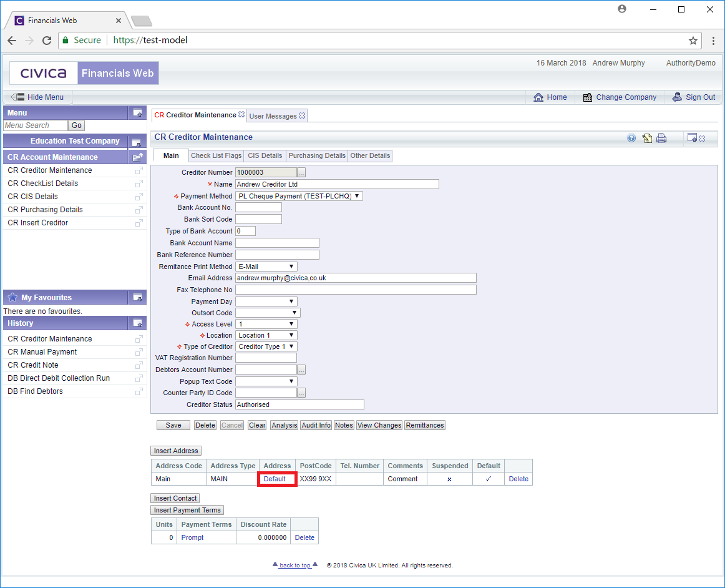
Task: Open the Outsort Code dropdown
Action: pyautogui.click(x=268, y=313)
